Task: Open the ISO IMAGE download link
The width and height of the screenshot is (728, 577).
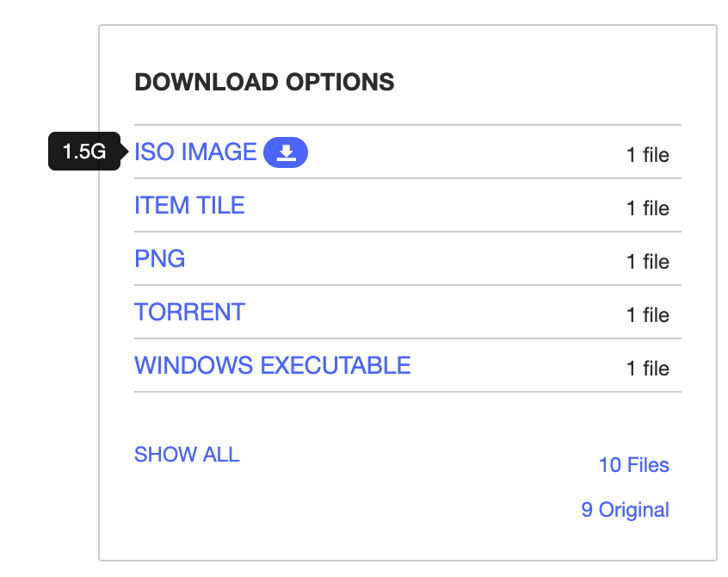Action: point(195,152)
